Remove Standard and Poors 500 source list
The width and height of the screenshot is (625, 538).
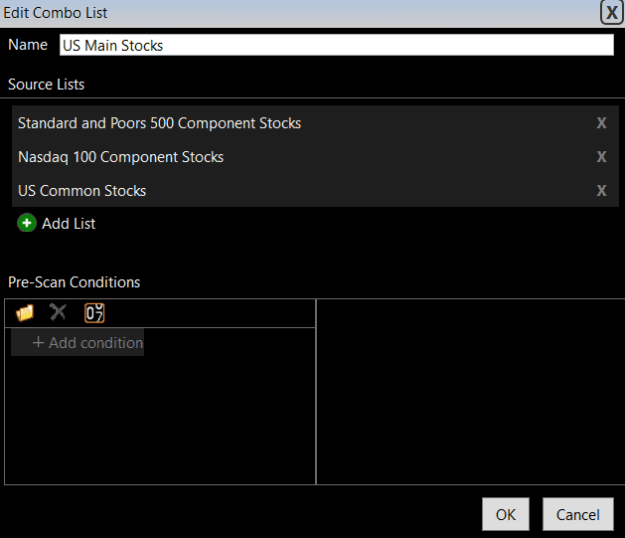click(x=601, y=123)
